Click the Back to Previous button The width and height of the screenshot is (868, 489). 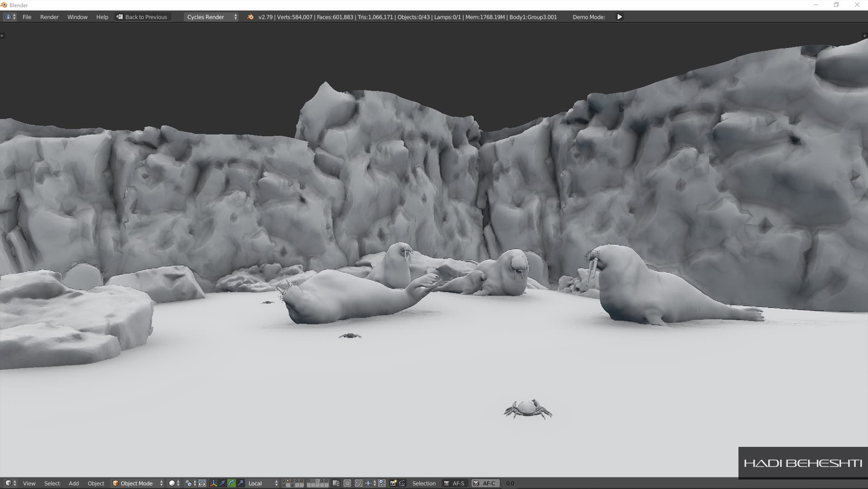(x=142, y=17)
